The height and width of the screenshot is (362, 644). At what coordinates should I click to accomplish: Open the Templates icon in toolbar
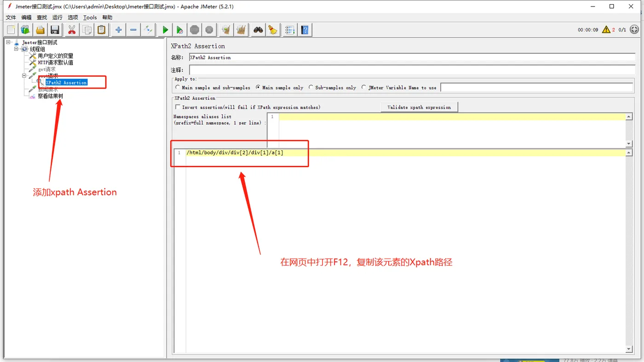point(25,30)
